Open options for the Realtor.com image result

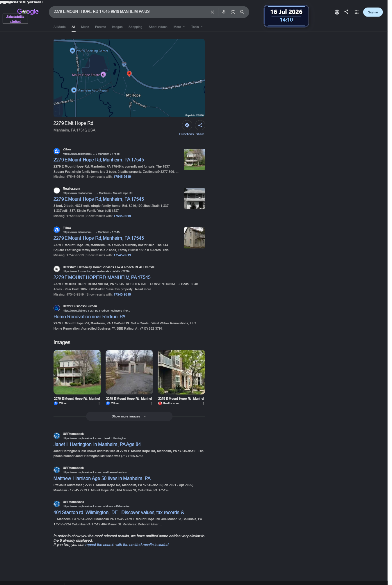click(x=203, y=403)
